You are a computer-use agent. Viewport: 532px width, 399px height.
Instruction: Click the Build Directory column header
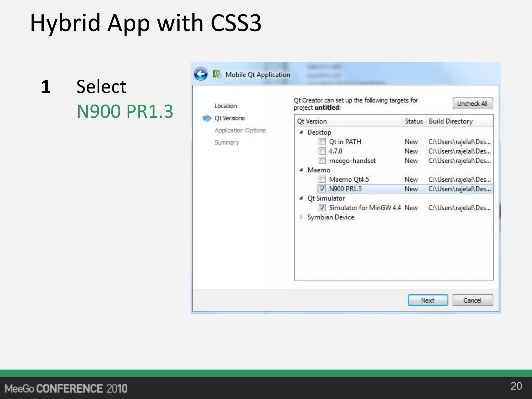tap(451, 121)
